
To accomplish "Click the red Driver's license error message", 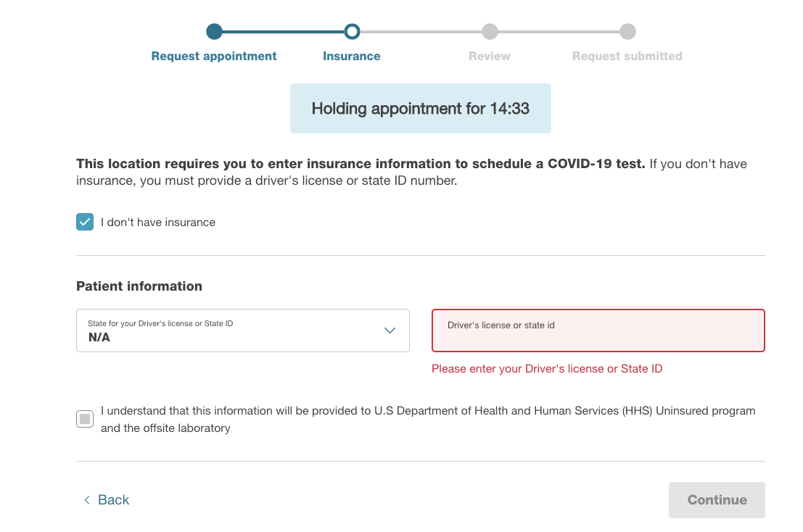I will 547,369.
